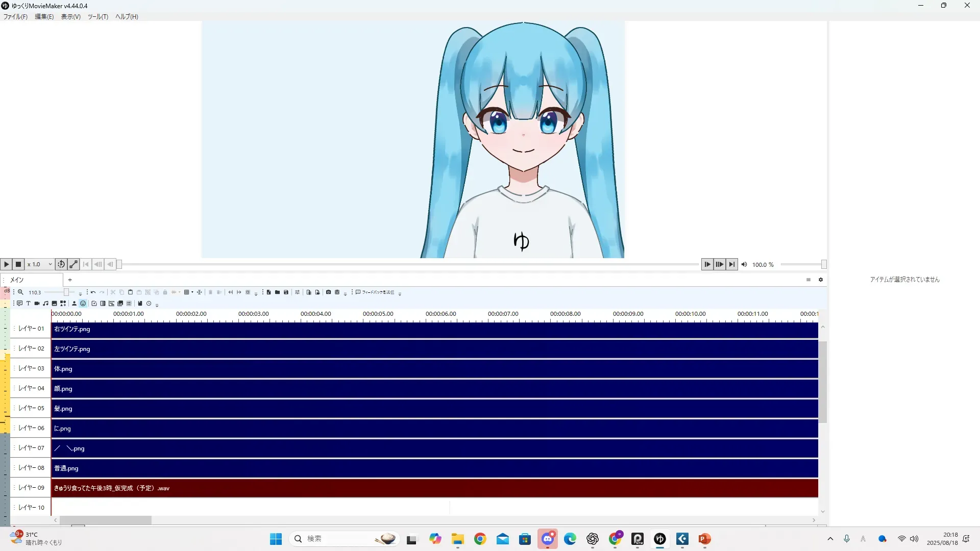Click the smiley face character icon
This screenshot has height=551, width=980.
83,304
